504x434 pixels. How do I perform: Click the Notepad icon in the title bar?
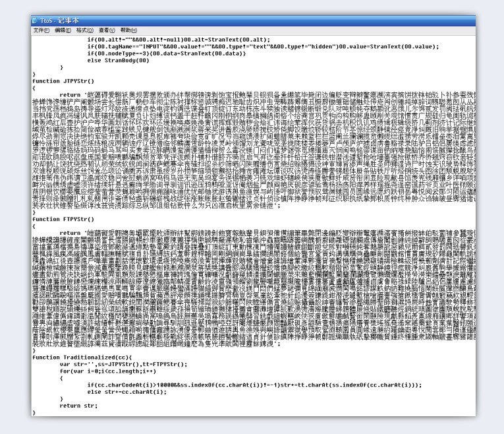36,21
